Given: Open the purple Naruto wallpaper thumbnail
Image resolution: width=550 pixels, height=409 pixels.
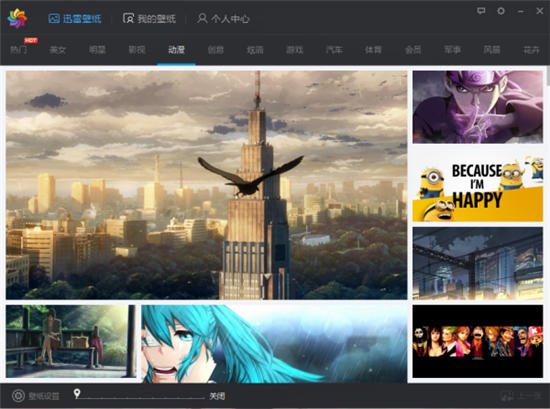Looking at the screenshot, I should (478, 107).
